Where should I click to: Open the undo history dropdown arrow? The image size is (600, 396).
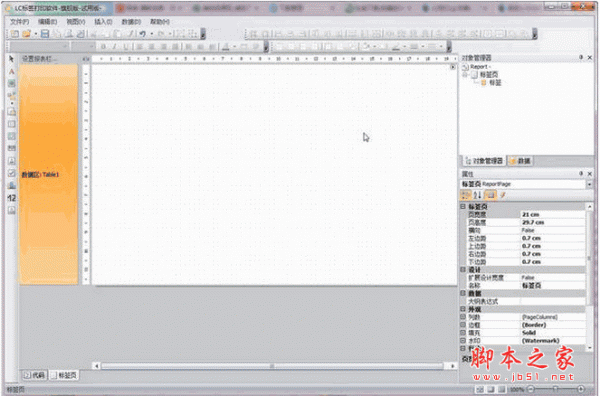point(152,34)
